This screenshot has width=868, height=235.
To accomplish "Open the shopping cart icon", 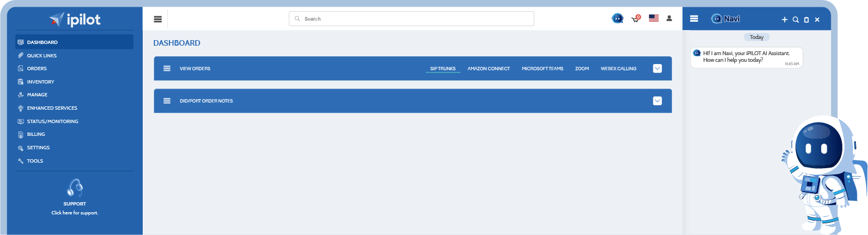I will click(635, 19).
